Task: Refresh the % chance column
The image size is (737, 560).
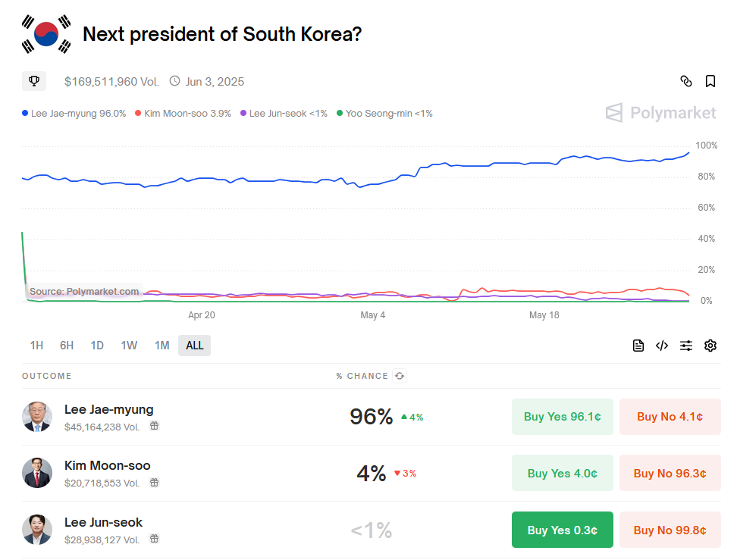Action: coord(400,376)
